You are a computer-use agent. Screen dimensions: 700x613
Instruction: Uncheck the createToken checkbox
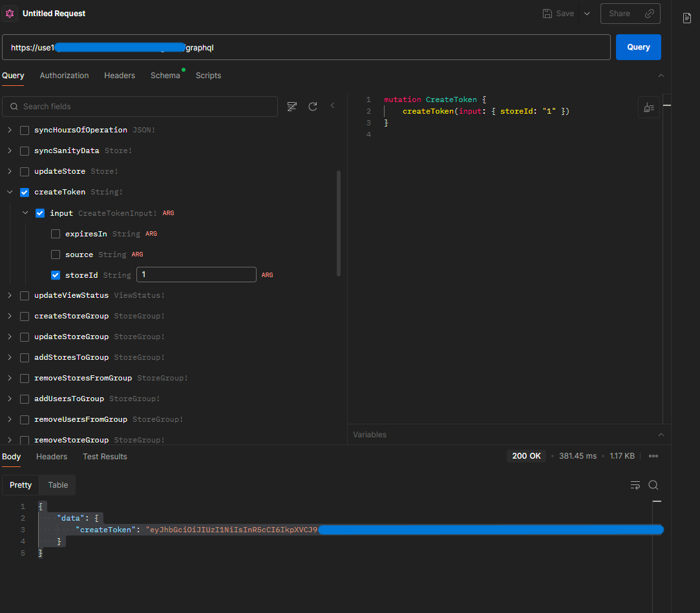(x=25, y=192)
